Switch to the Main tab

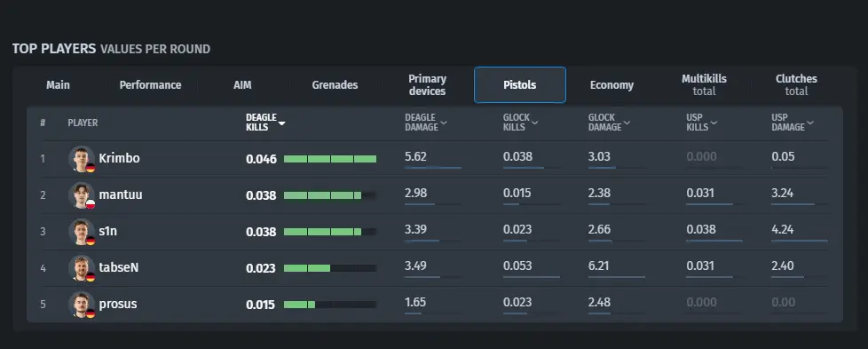pyautogui.click(x=58, y=84)
